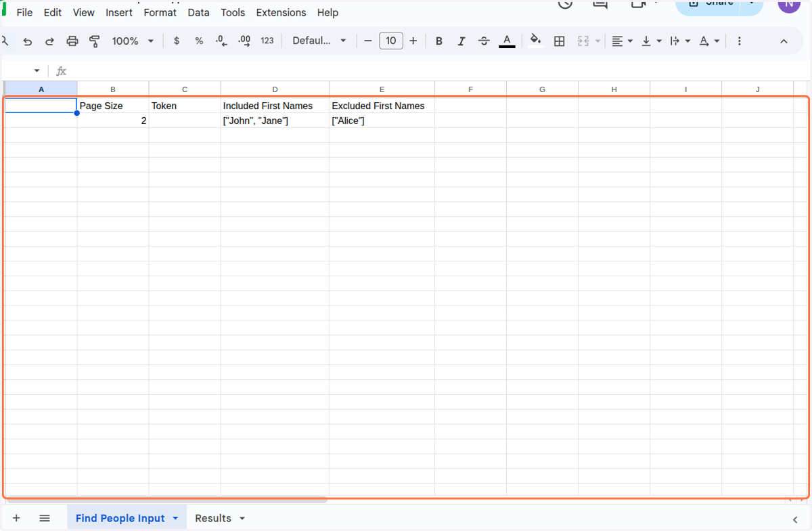Open the horizontal align dropdown
Screen dimensions: 812x531
(622, 41)
